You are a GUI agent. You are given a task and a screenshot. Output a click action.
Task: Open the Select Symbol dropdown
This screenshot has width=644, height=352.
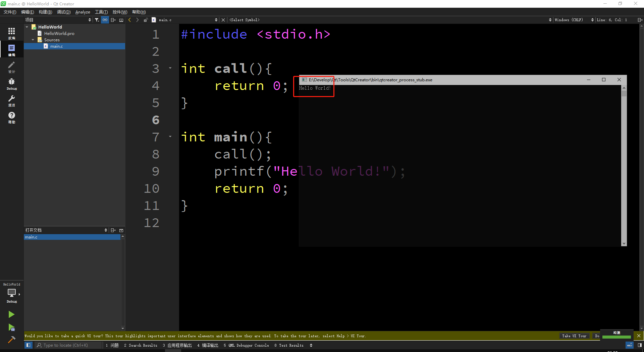pyautogui.click(x=390, y=20)
